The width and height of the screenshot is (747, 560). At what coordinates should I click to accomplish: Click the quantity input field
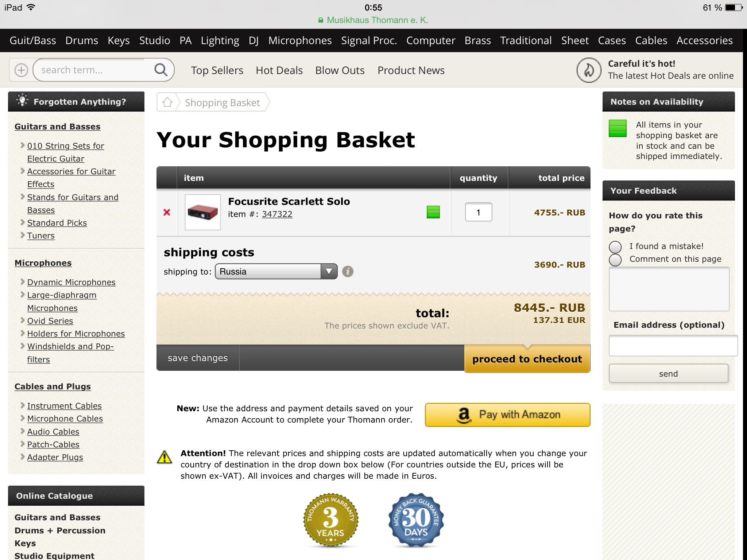[x=478, y=212]
